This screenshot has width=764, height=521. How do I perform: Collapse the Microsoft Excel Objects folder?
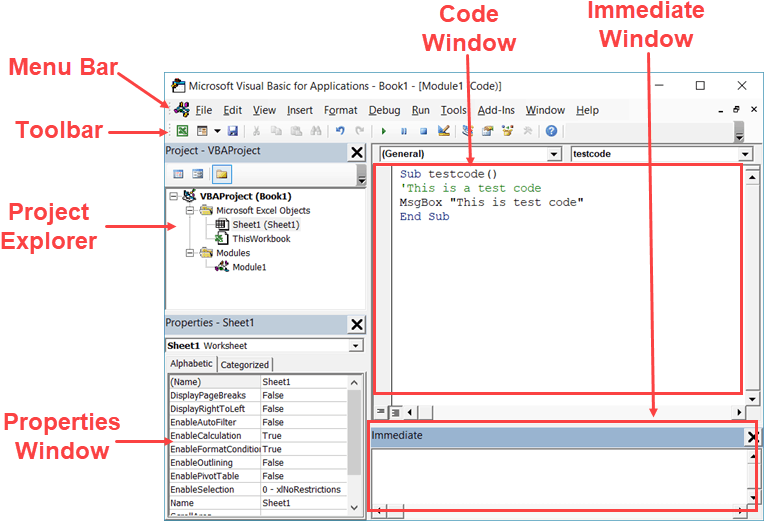[190, 211]
